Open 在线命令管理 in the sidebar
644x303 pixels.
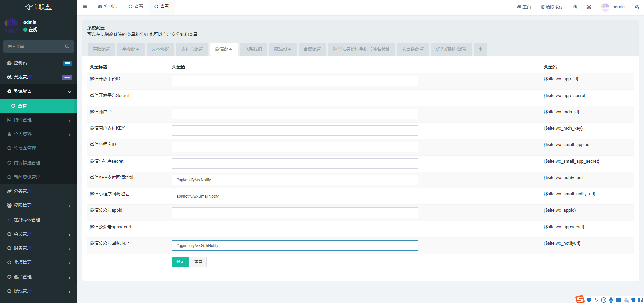coord(27,220)
